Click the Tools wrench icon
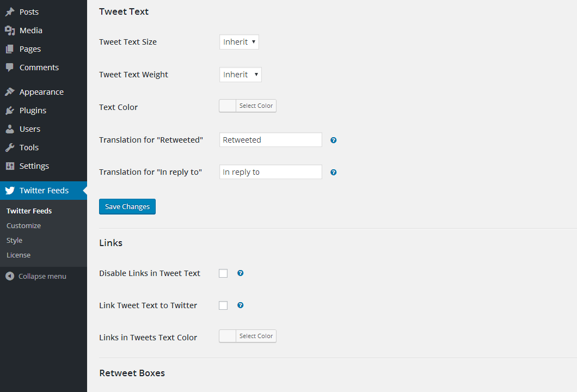The width and height of the screenshot is (577, 392). coord(10,148)
